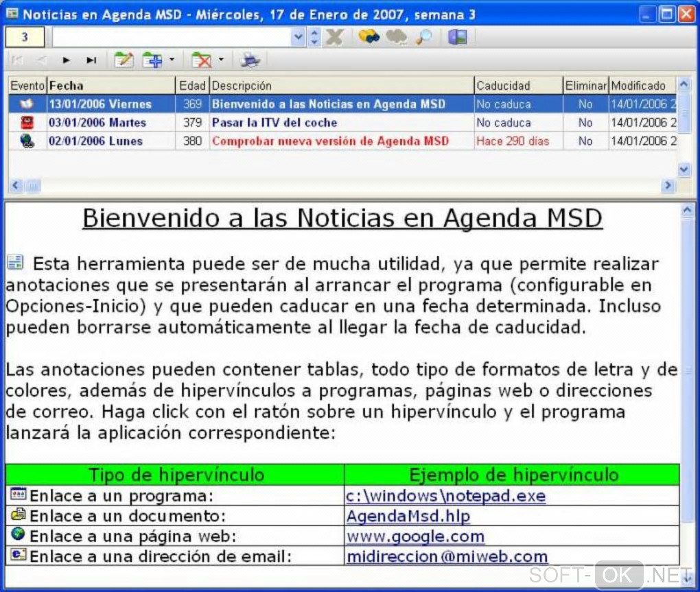Sort by the Evento column header

(27, 85)
